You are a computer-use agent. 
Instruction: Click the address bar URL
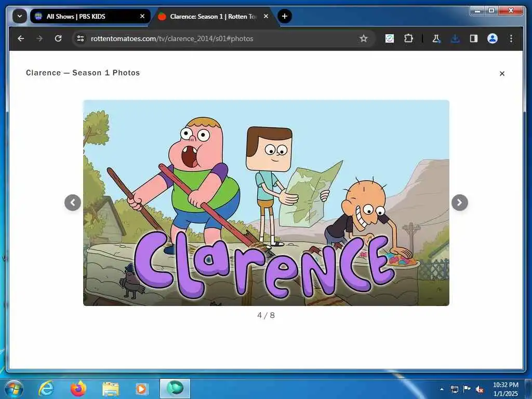point(171,38)
